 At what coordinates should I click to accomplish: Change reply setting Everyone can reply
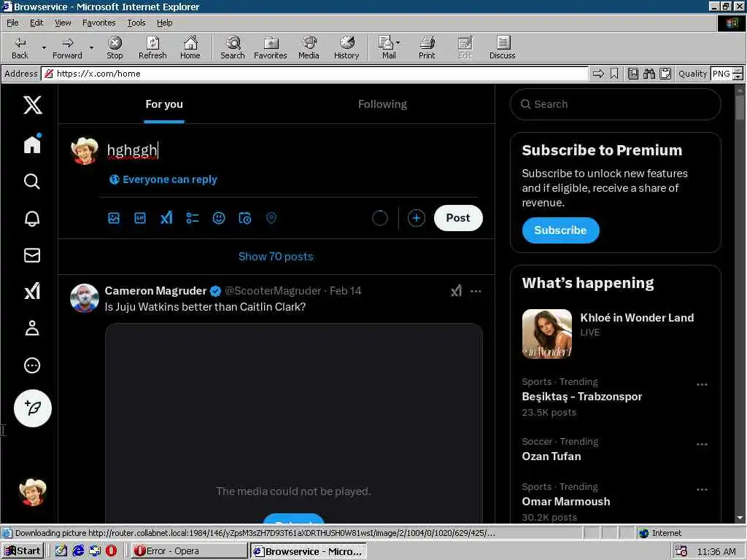coord(163,179)
